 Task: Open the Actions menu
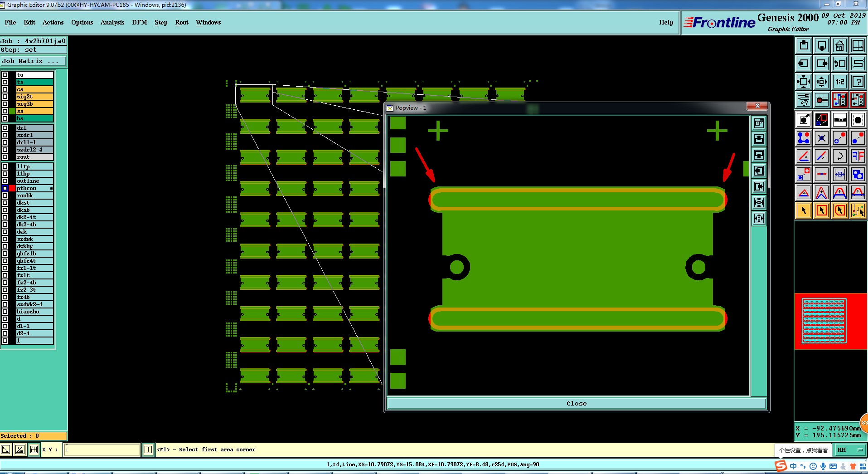point(53,22)
